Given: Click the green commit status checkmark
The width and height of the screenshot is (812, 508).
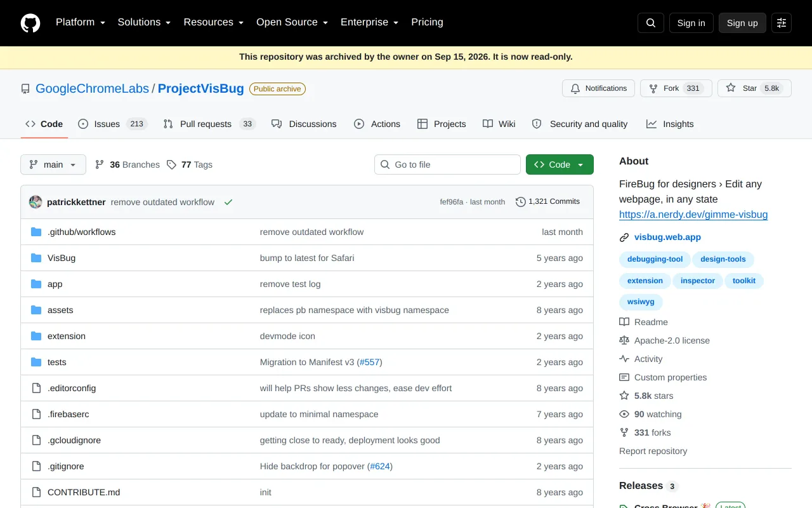Looking at the screenshot, I should click(228, 202).
